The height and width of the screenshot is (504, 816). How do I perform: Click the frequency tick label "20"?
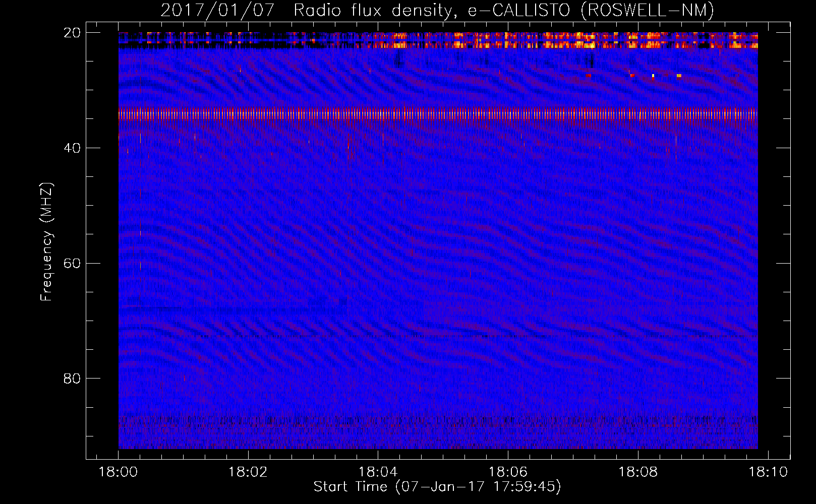pos(72,33)
